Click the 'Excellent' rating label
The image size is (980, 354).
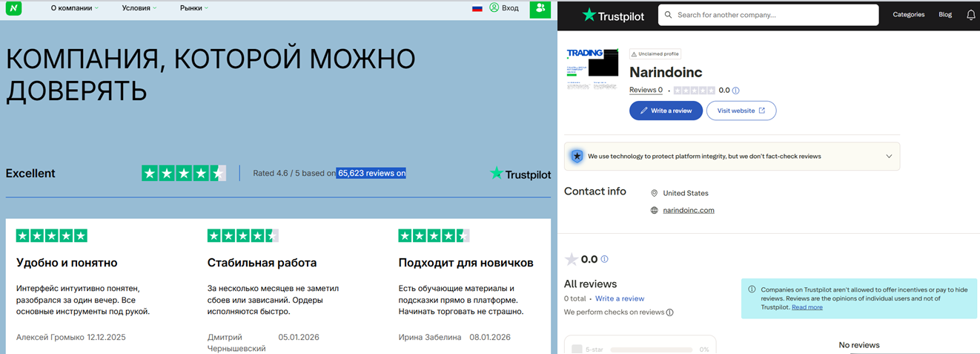(x=30, y=174)
